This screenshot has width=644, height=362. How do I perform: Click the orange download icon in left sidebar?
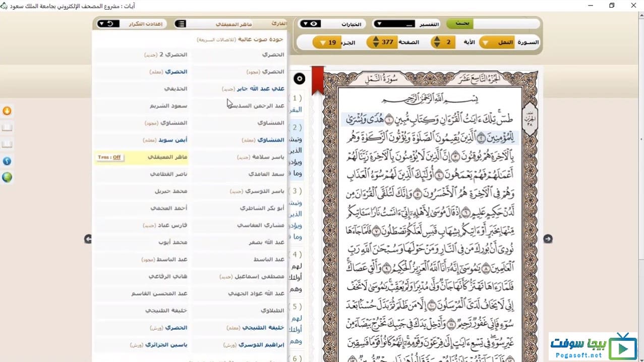click(x=7, y=111)
